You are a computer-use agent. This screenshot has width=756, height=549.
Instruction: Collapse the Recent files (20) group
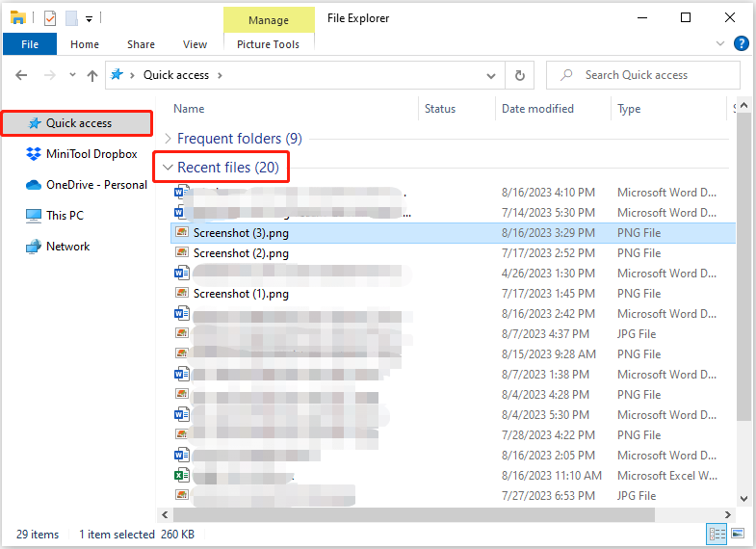point(168,168)
